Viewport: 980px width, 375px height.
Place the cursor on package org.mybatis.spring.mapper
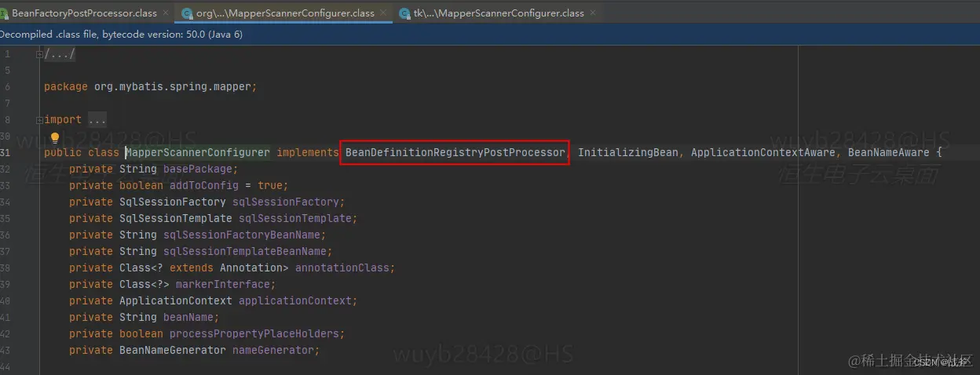click(151, 86)
